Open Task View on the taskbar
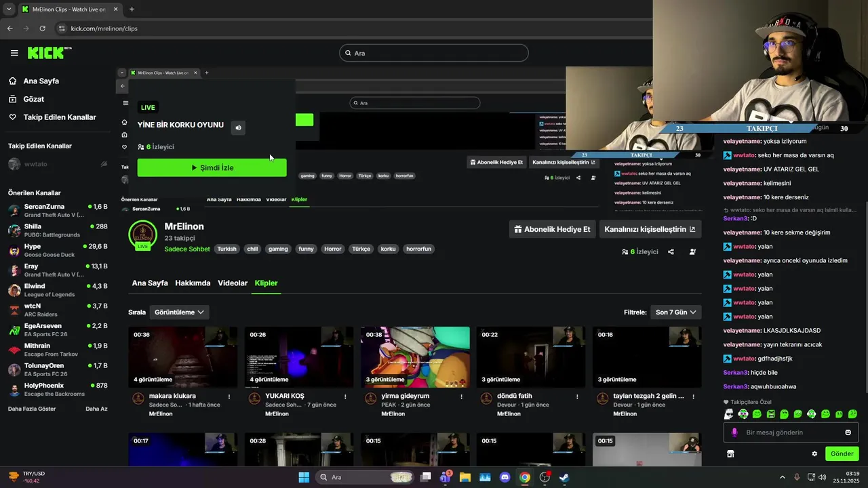This screenshot has width=868, height=488. click(426, 477)
